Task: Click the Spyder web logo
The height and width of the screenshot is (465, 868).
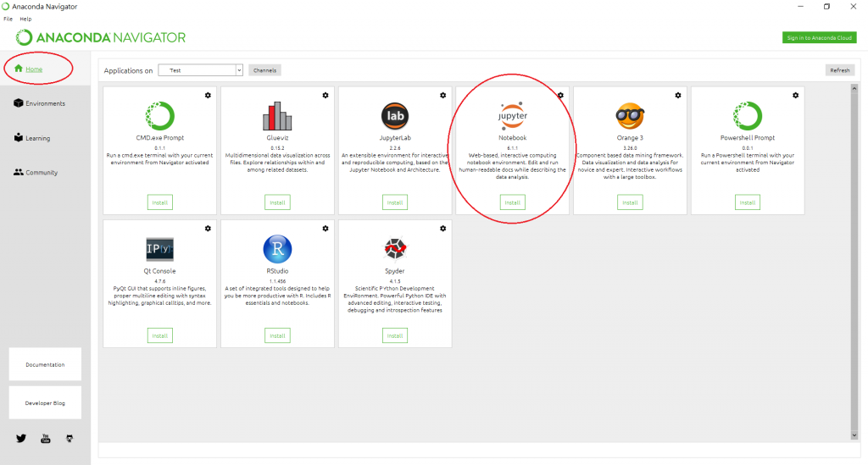Action: click(x=395, y=249)
